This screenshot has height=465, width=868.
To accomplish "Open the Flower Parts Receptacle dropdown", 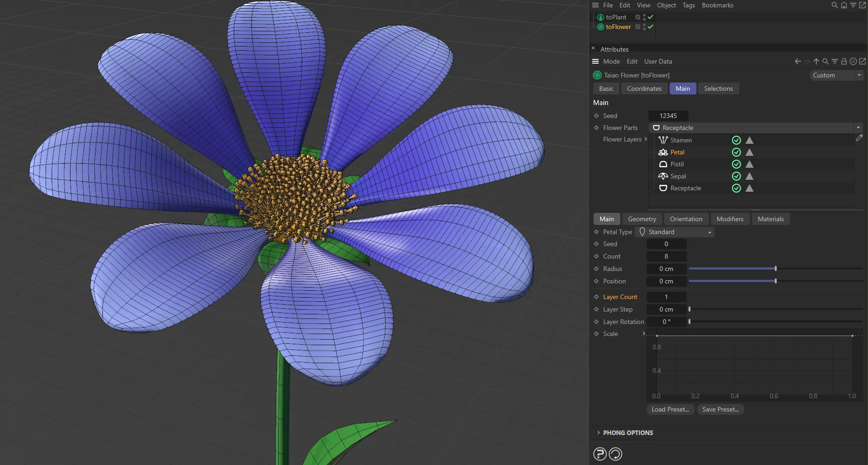I will 858,128.
